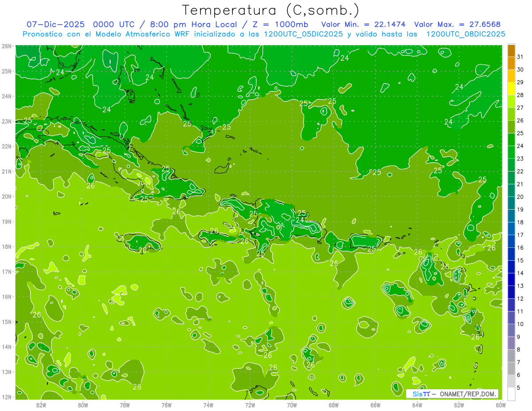Pick the legend swatch between 20 and 21
This screenshot has width=532, height=411.
tap(511, 191)
